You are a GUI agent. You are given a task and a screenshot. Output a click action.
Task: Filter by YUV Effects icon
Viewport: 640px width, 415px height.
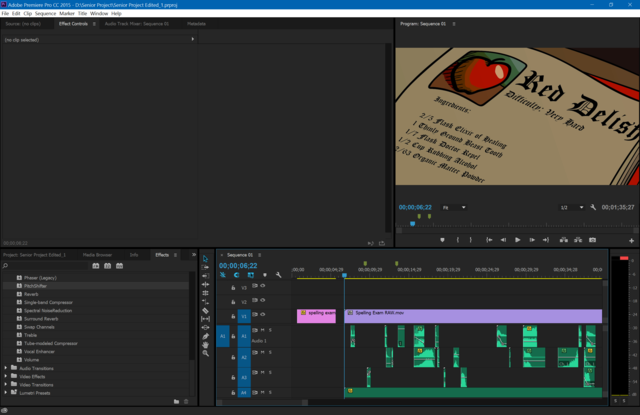tap(119, 266)
